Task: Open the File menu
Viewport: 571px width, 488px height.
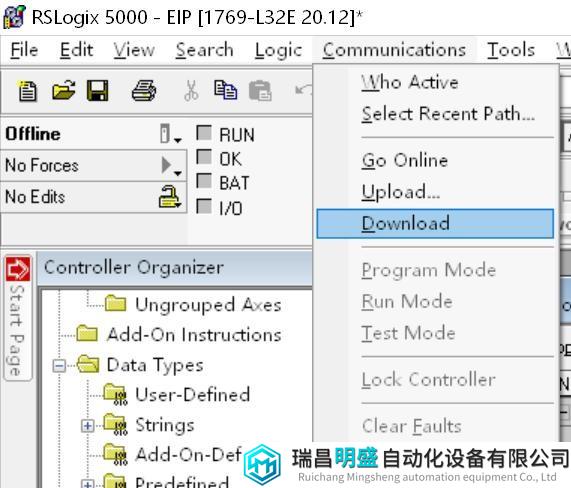Action: pos(24,50)
